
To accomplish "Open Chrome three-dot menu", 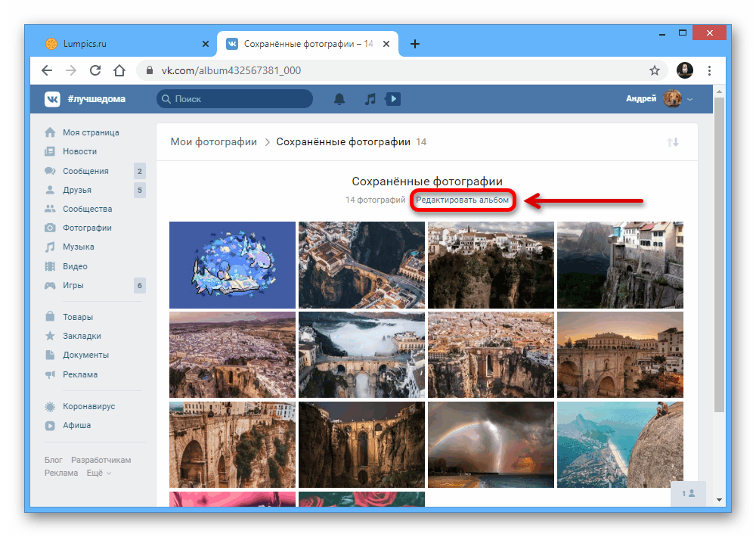I will (x=709, y=70).
